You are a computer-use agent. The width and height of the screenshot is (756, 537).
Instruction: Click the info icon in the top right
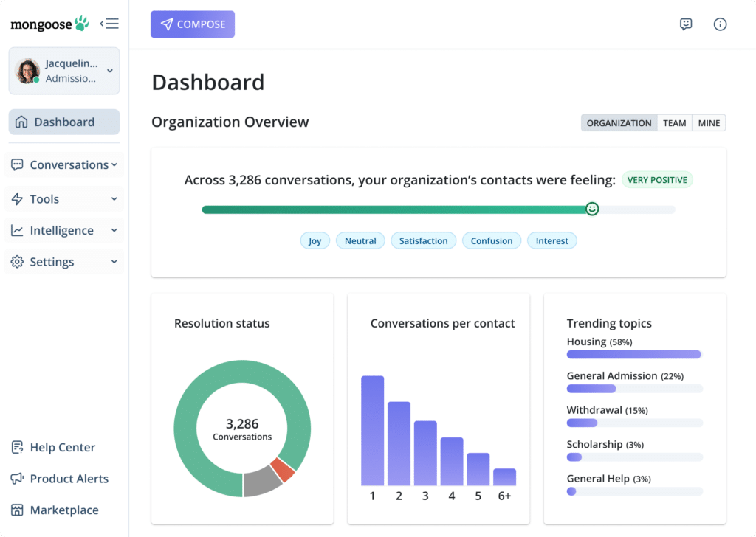pyautogui.click(x=720, y=24)
